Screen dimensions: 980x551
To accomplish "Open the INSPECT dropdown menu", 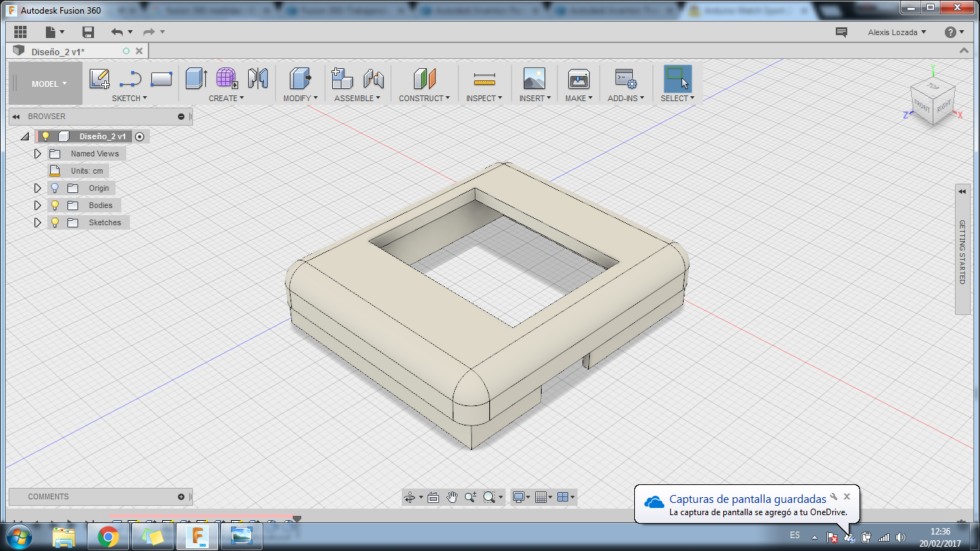I will point(484,98).
